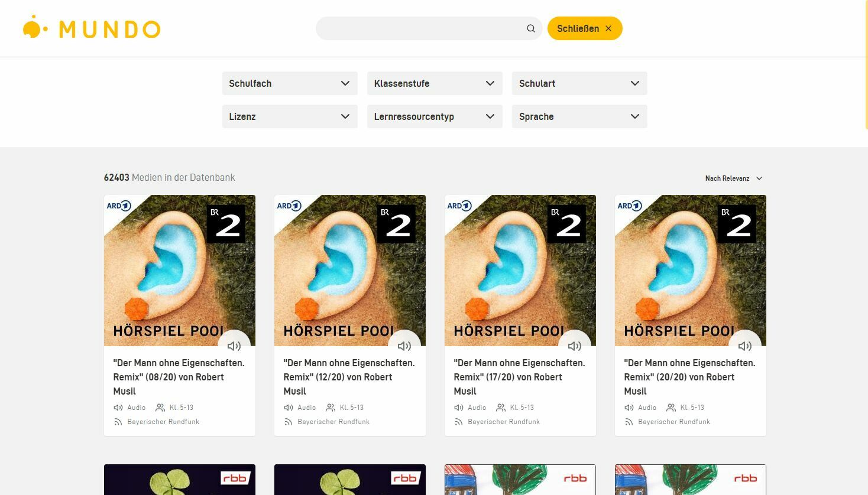Click class-level people icon under Remix (12/20)
This screenshot has width=868, height=495.
point(331,408)
